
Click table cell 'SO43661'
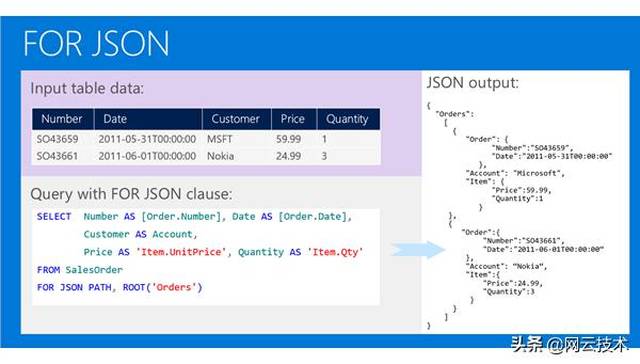tap(57, 156)
